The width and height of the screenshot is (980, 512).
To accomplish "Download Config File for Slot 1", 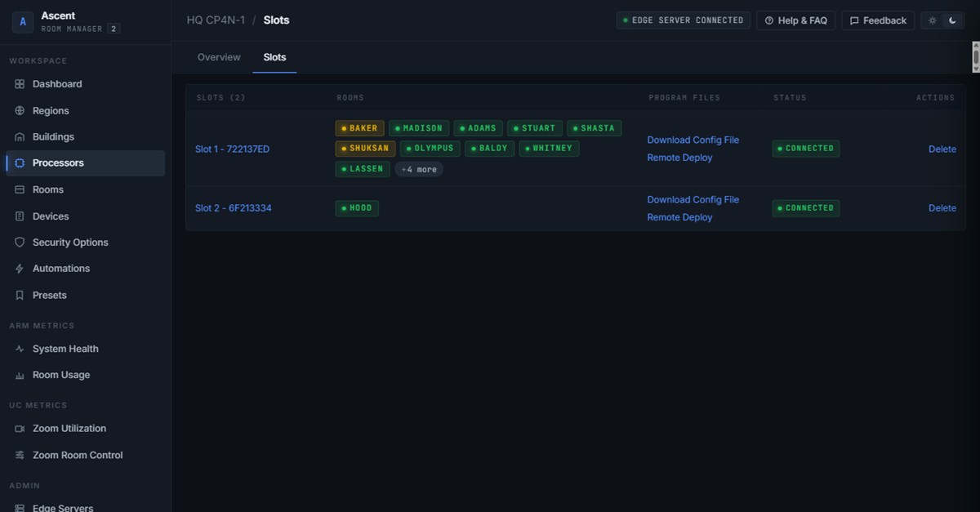I will (x=693, y=140).
